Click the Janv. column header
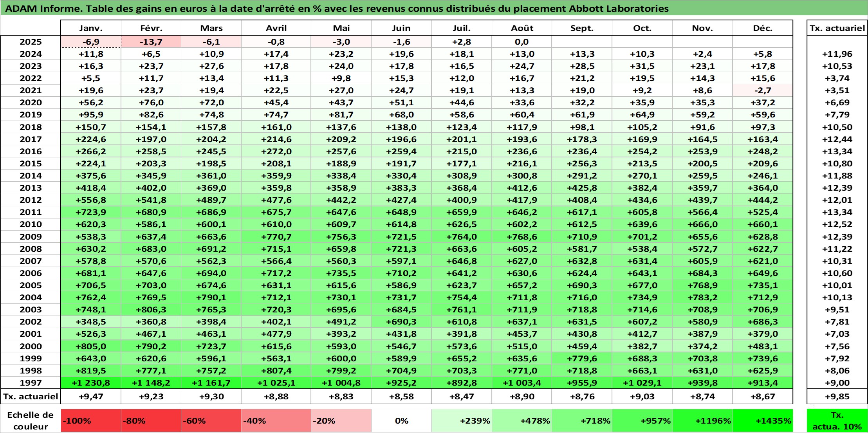The image size is (868, 433). (x=91, y=28)
